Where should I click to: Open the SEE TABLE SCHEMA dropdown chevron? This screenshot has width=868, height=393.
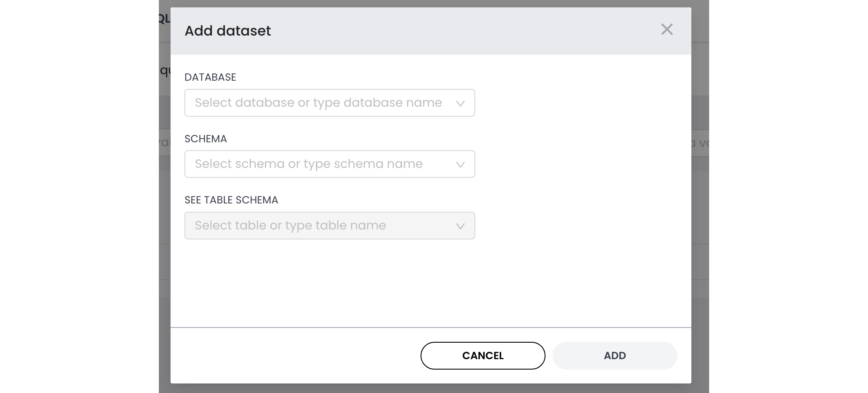[460, 226]
